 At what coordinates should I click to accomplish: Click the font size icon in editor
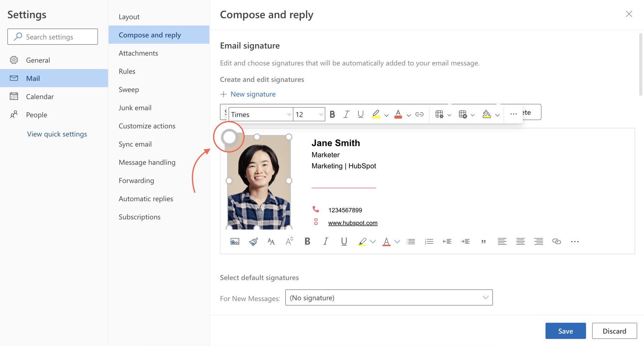coord(271,242)
